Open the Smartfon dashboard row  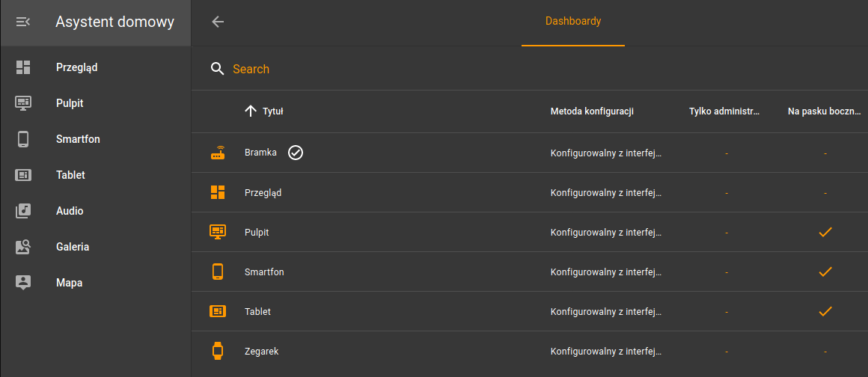pos(530,272)
